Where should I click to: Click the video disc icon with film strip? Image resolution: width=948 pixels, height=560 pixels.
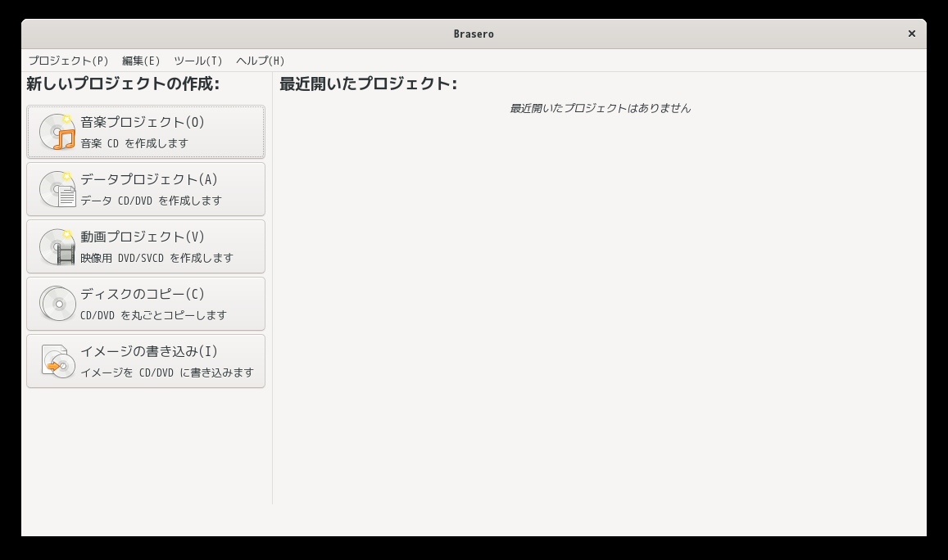57,246
